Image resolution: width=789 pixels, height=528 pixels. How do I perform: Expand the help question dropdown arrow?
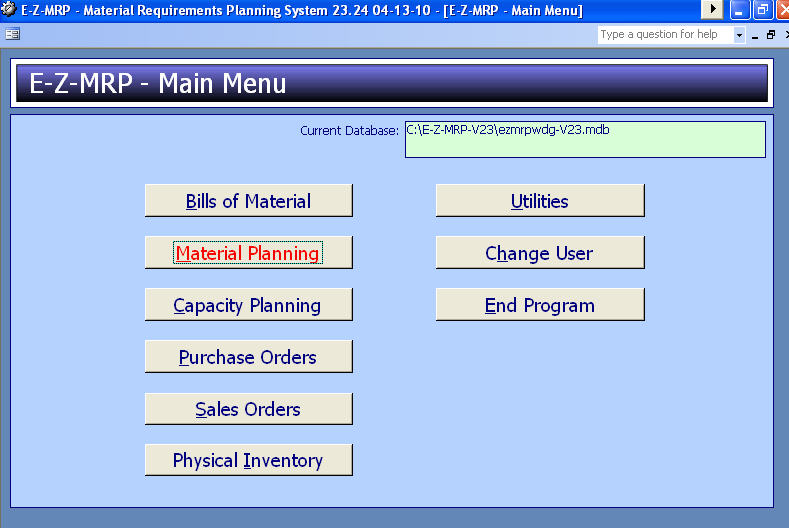(739, 35)
